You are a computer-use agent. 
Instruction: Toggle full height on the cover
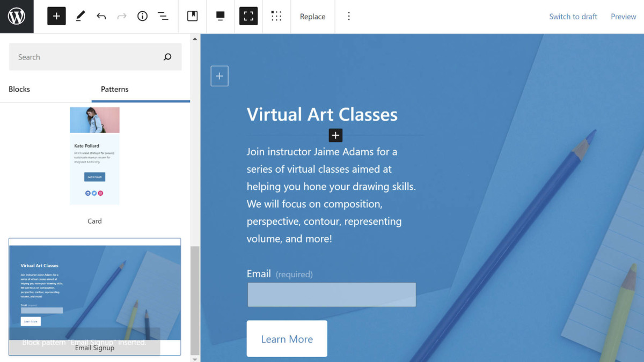pos(248,17)
